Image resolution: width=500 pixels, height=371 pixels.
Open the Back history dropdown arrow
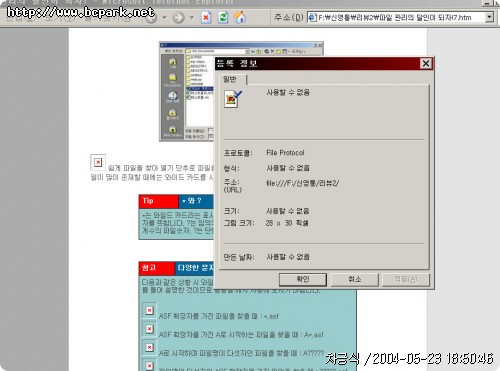pyautogui.click(x=164, y=17)
